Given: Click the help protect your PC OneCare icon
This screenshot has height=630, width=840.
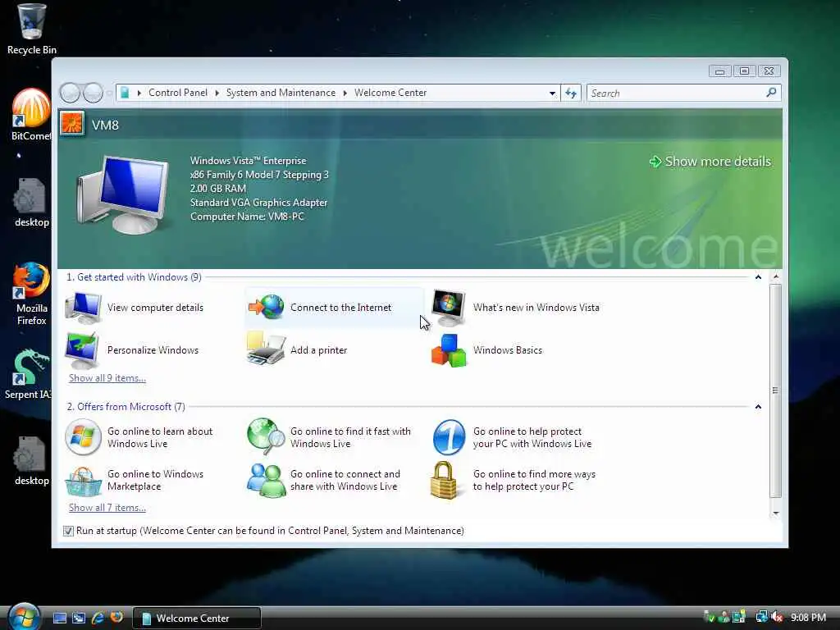Looking at the screenshot, I should click(x=449, y=437).
